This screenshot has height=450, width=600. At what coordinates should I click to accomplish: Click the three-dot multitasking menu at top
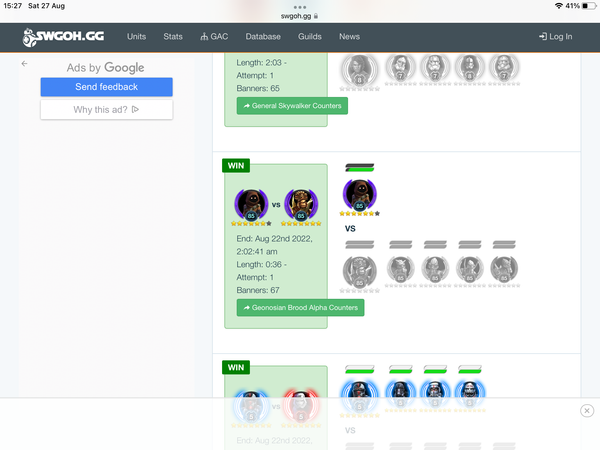[x=300, y=7]
